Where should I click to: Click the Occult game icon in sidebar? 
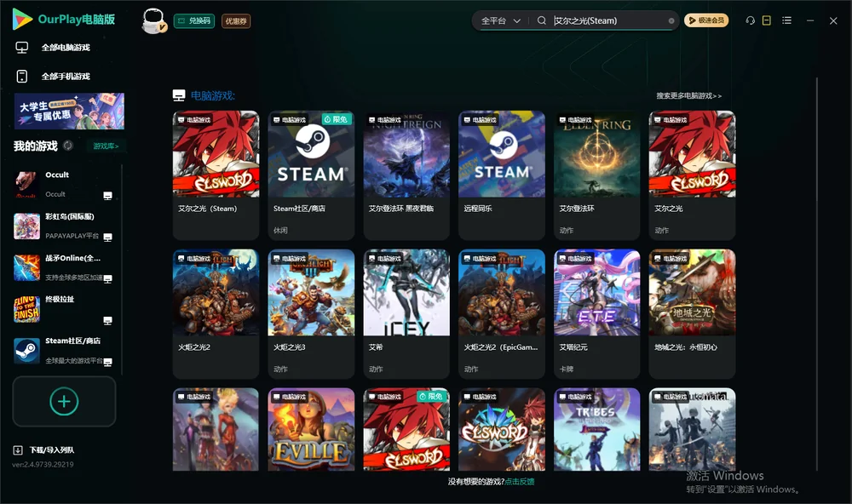pos(26,184)
